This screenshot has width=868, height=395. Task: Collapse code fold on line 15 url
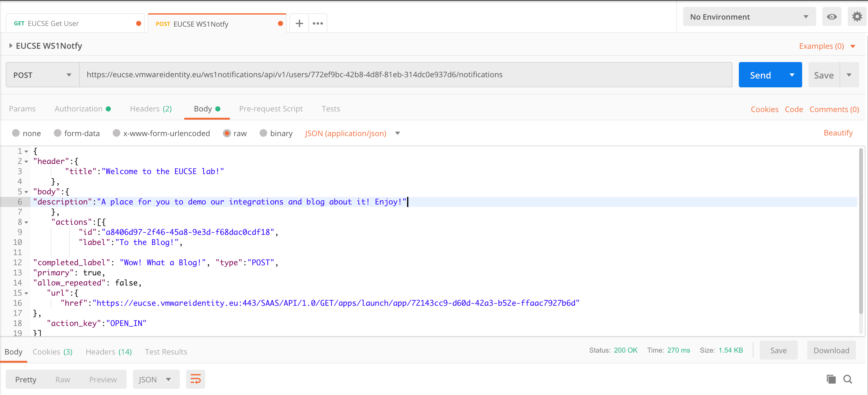pos(26,293)
